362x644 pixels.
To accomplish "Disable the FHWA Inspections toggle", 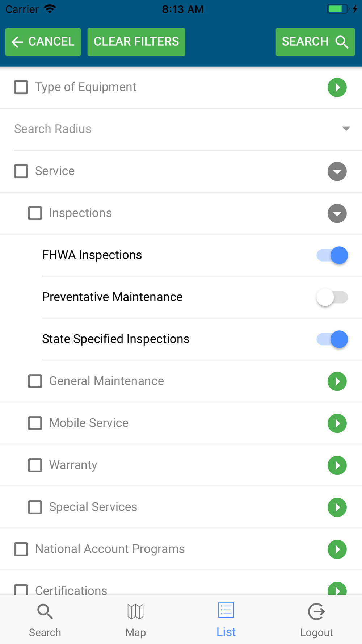I will (x=332, y=255).
